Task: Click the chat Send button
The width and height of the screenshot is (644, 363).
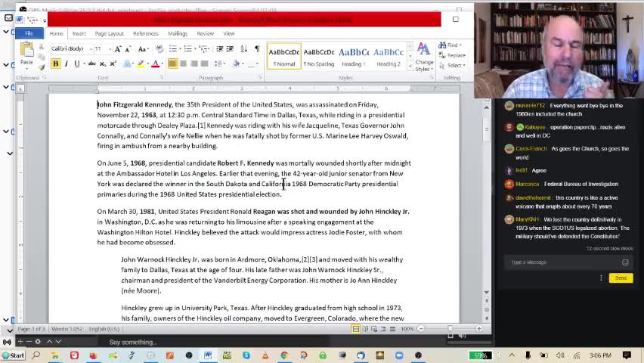Action: coord(621,278)
